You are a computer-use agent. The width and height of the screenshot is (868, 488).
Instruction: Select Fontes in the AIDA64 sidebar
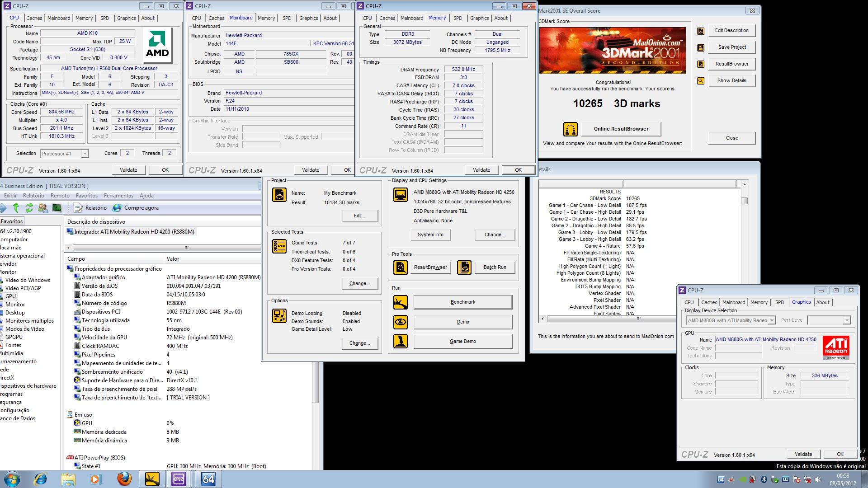13,345
